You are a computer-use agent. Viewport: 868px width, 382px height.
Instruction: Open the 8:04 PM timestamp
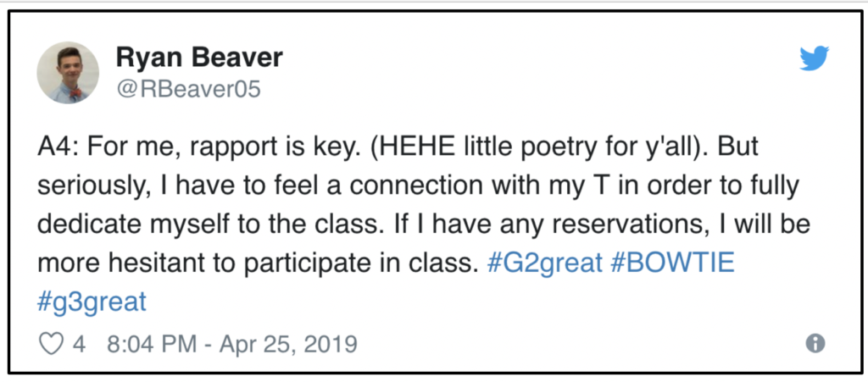point(151,344)
